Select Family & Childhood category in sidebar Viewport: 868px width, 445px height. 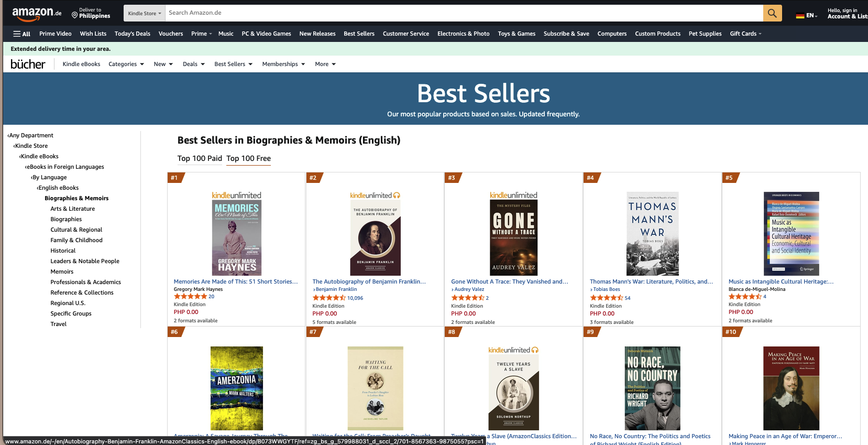pyautogui.click(x=76, y=240)
